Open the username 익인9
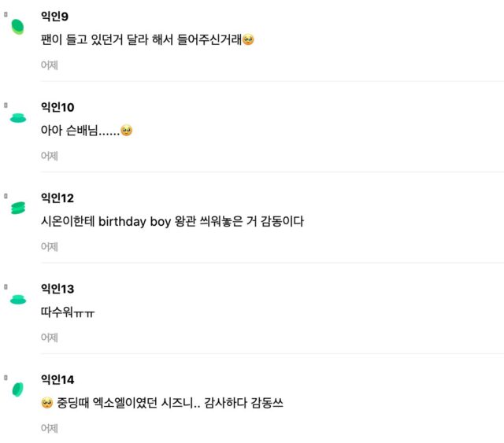 click(x=57, y=17)
